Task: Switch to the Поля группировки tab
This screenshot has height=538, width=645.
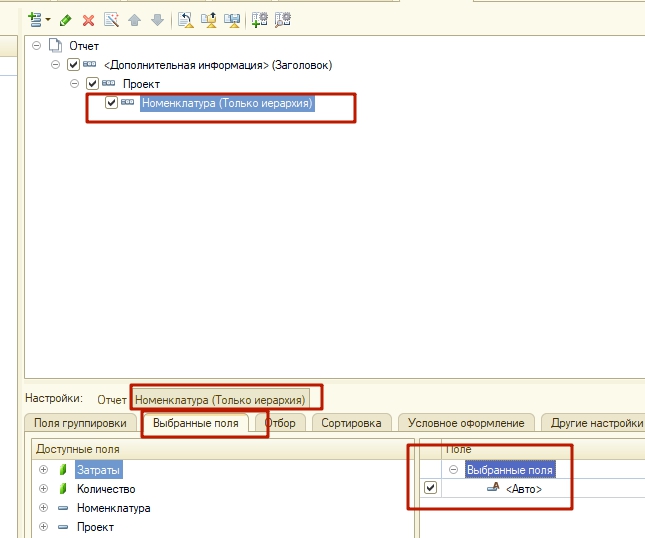Action: 80,423
